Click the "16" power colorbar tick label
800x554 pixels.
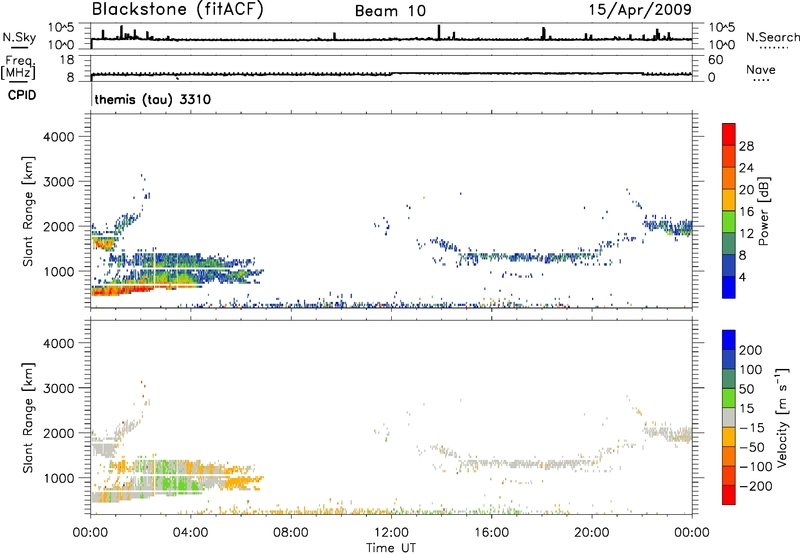pos(746,212)
